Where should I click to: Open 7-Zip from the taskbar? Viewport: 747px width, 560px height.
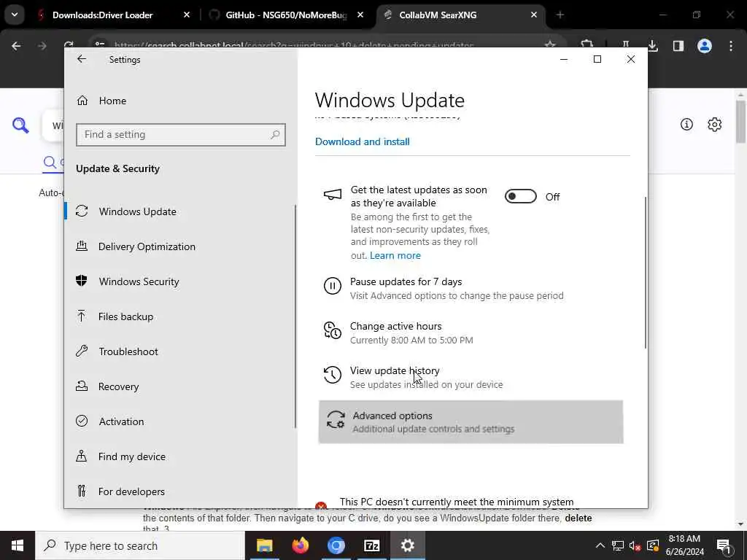(371, 545)
